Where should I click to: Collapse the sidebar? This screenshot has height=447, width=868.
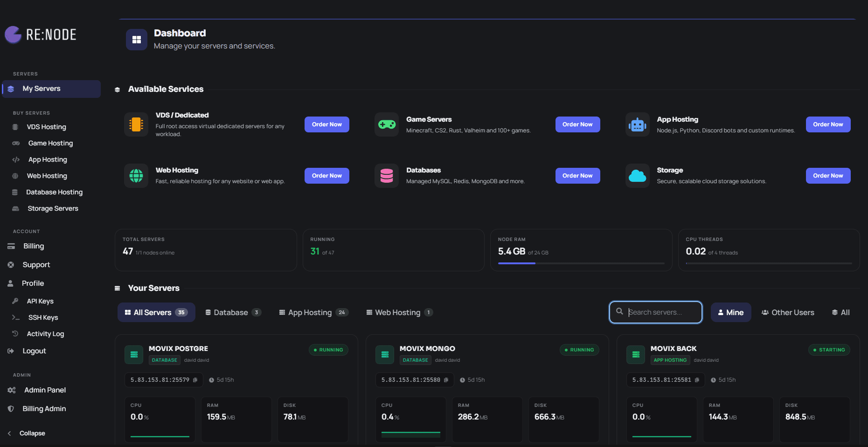tap(27, 433)
